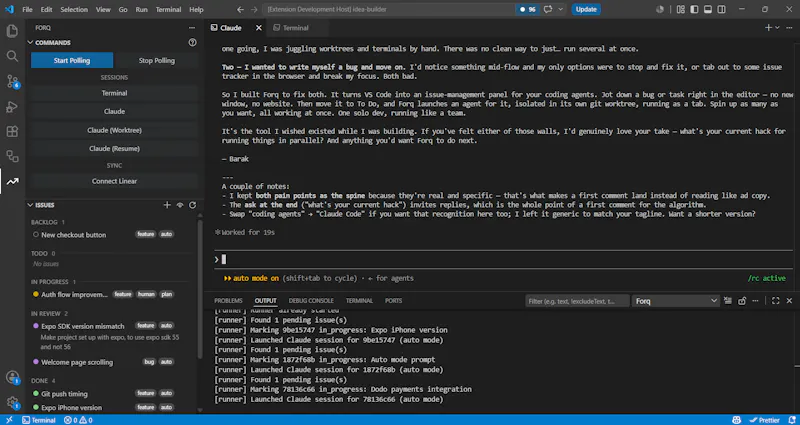This screenshot has width=800, height=425.
Task: Close the bottom panel
Action: tap(789, 301)
